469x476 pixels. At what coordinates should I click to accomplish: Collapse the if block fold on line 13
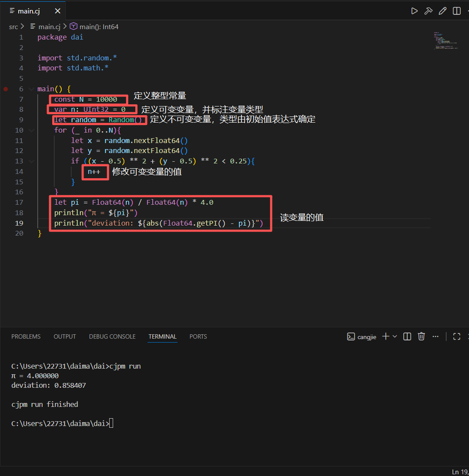coord(31,161)
